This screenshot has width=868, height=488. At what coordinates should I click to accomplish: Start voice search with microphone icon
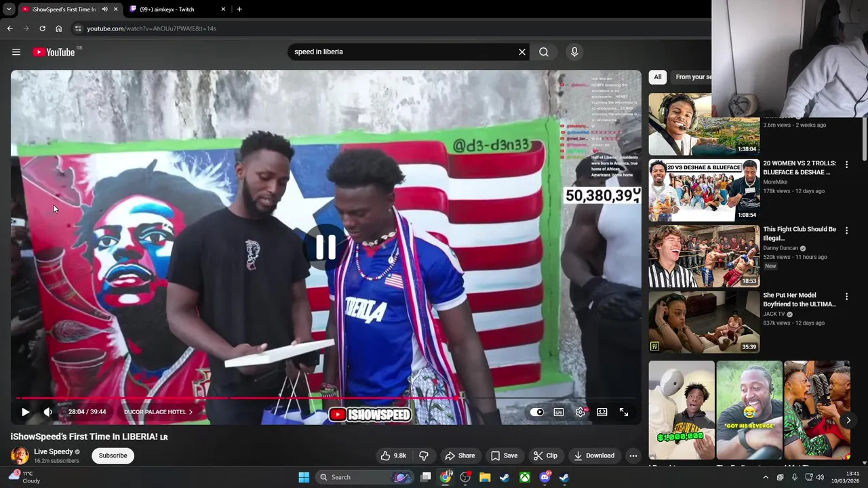point(574,52)
